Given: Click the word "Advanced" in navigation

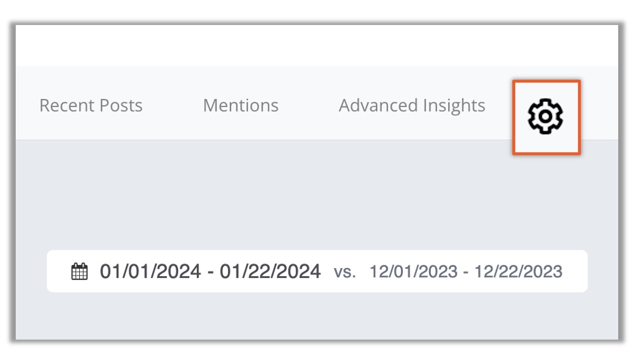Looking at the screenshot, I should pos(378,106).
